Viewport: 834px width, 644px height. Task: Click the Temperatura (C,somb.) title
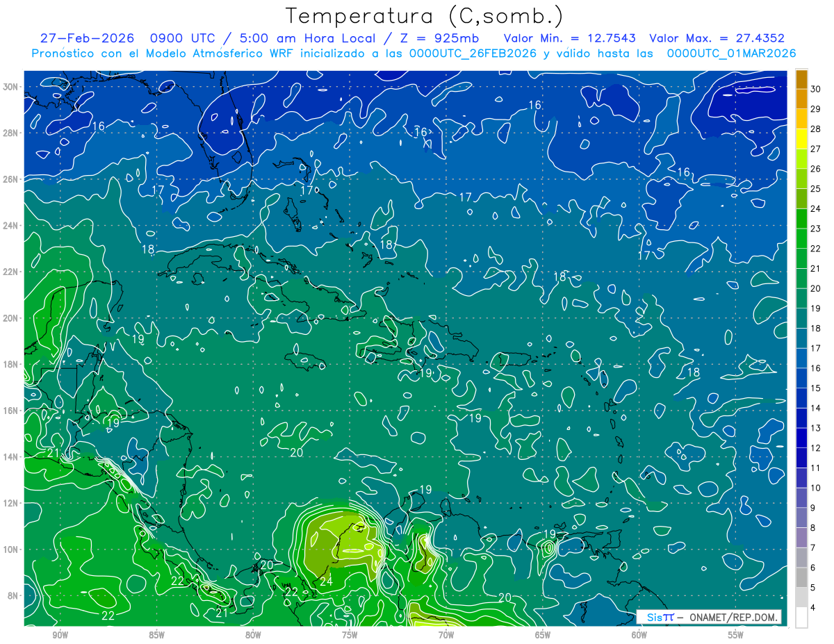425,16
